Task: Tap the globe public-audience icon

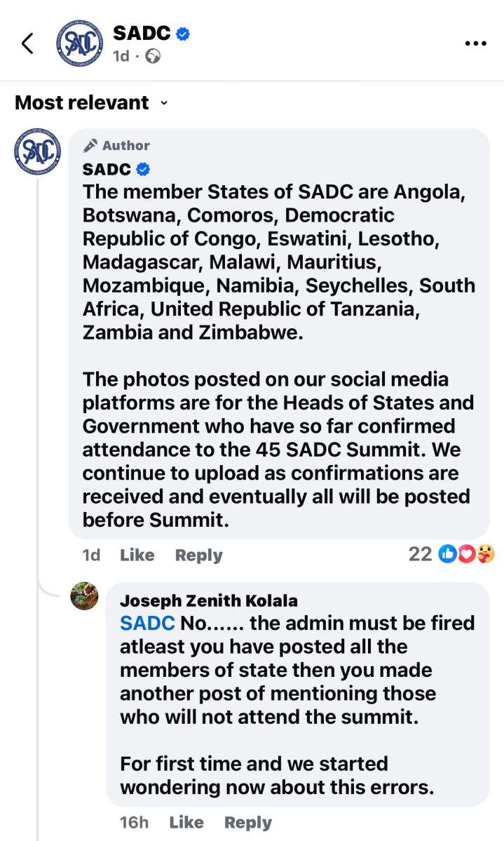Action: pos(152,57)
